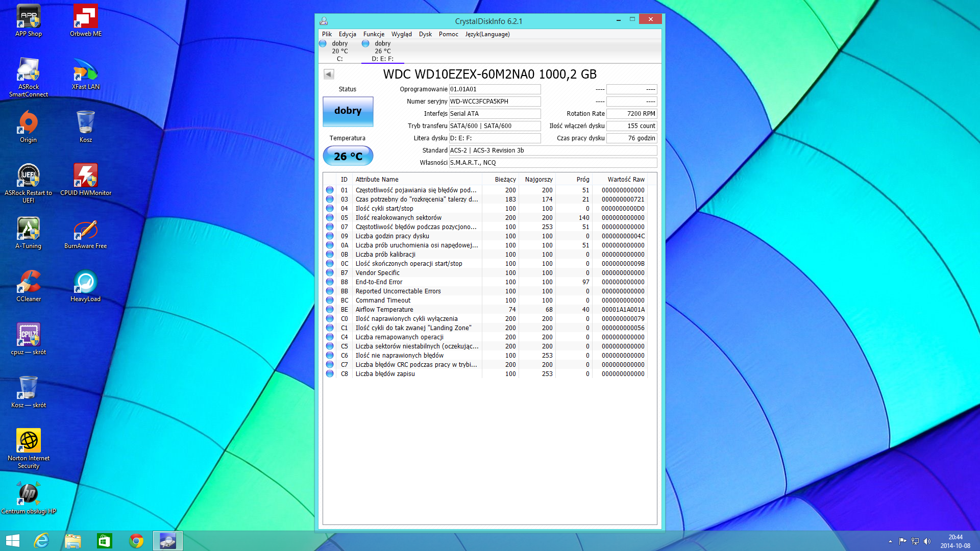The width and height of the screenshot is (980, 551).
Task: Click the drive model title WDC WD10EZEX
Action: (490, 74)
